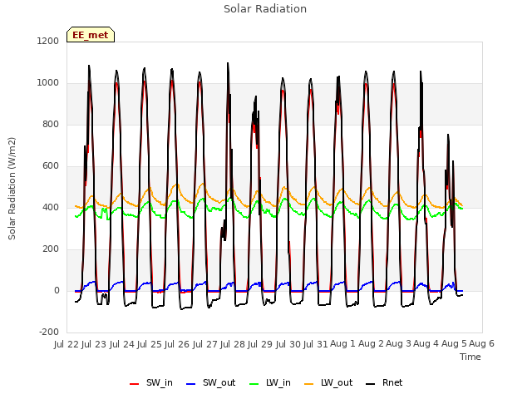Click the x-axis date label Aug 4

[426, 344]
